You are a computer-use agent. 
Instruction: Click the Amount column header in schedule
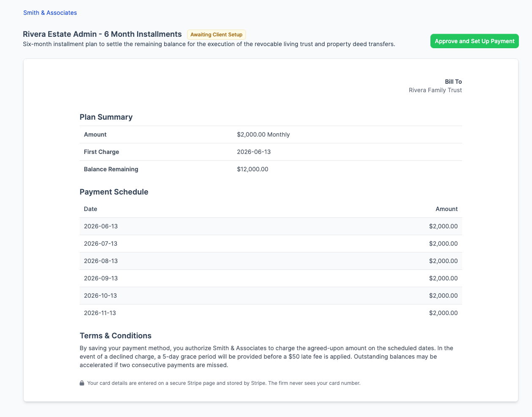coord(447,209)
